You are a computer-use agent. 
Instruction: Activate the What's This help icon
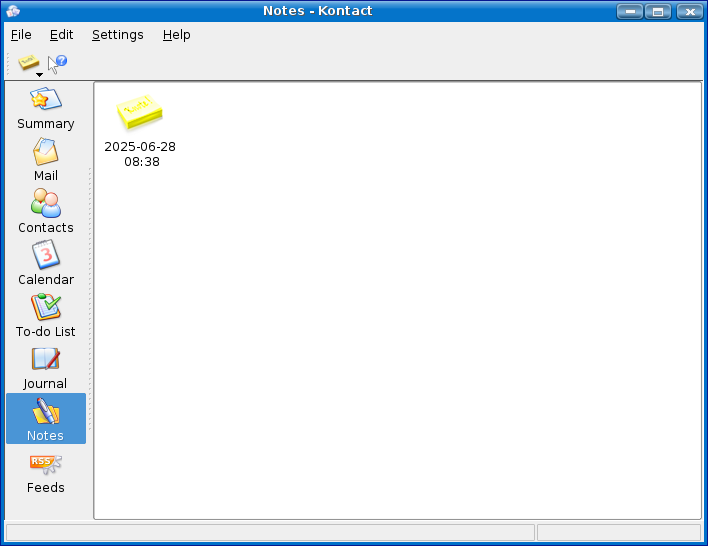coord(58,64)
